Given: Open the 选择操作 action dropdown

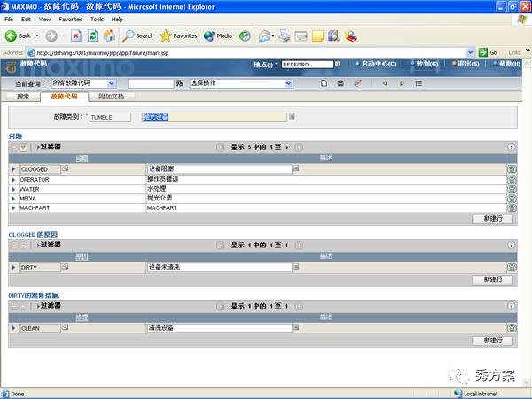Looking at the screenshot, I should 289,83.
